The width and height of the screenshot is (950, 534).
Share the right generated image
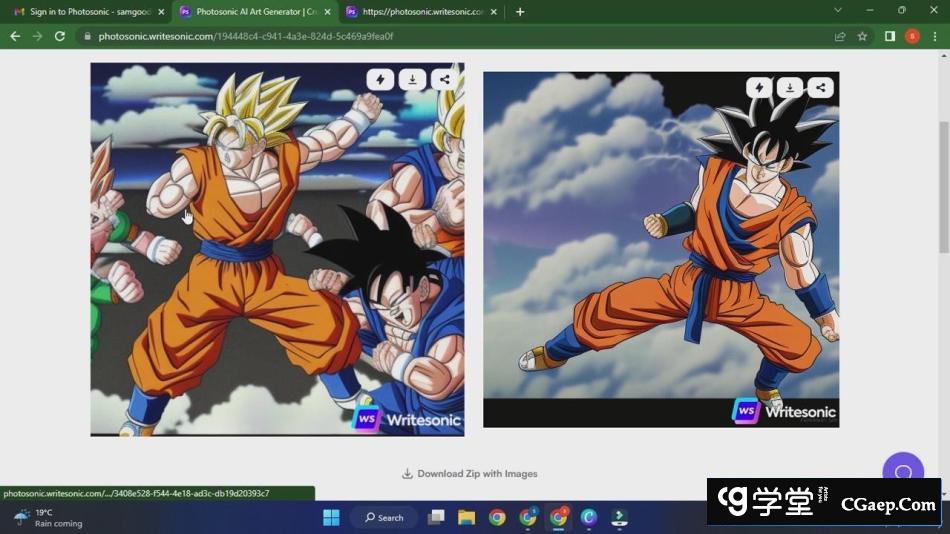pos(821,88)
